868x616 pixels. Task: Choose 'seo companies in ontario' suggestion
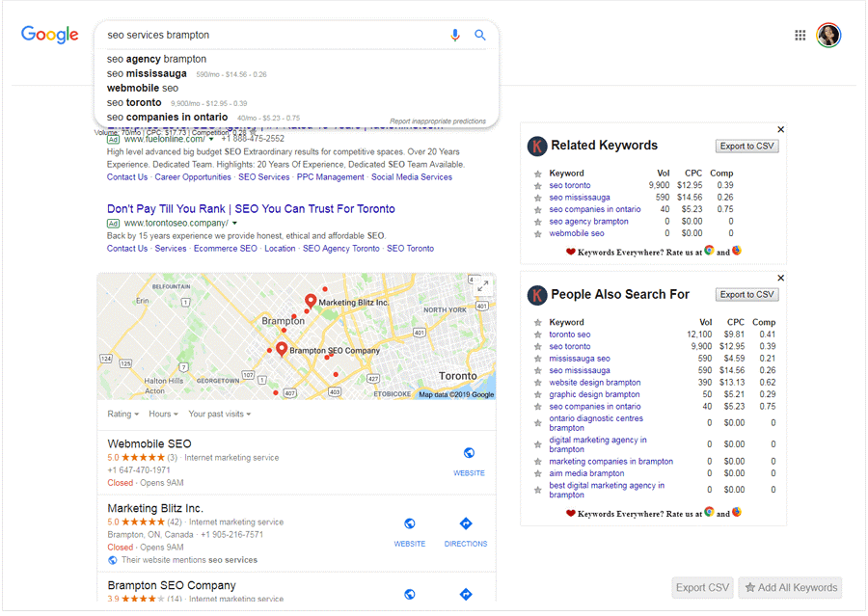point(167,117)
